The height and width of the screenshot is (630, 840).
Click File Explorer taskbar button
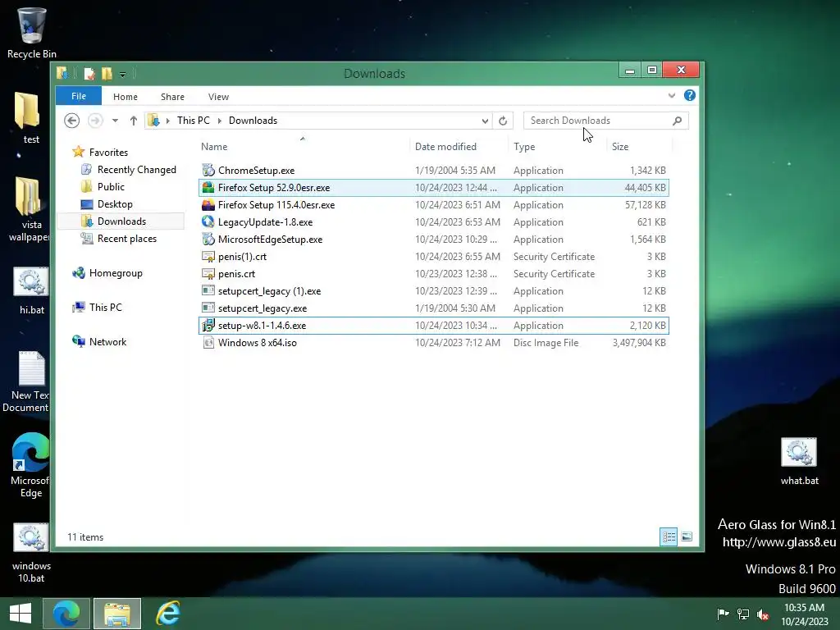click(117, 614)
